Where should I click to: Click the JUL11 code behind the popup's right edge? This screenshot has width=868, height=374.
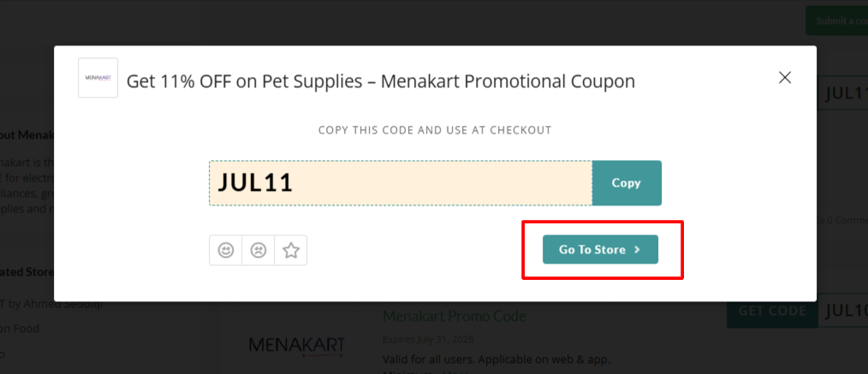pos(845,94)
